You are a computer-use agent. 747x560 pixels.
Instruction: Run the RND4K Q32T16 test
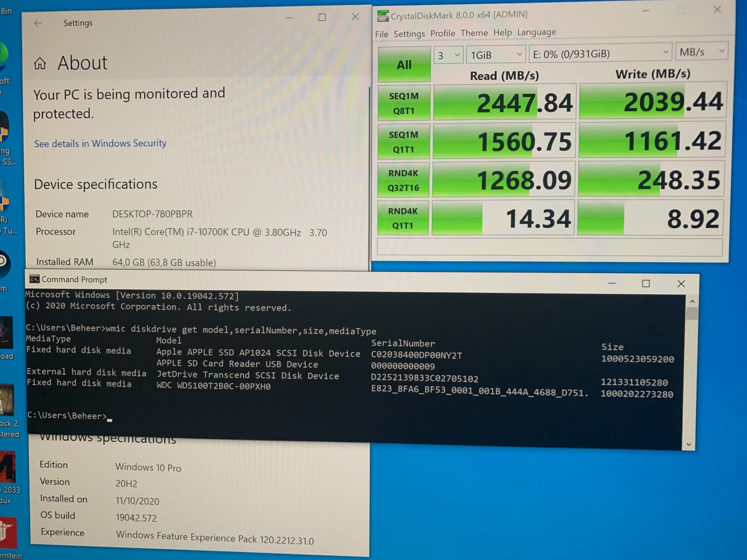[x=403, y=180]
